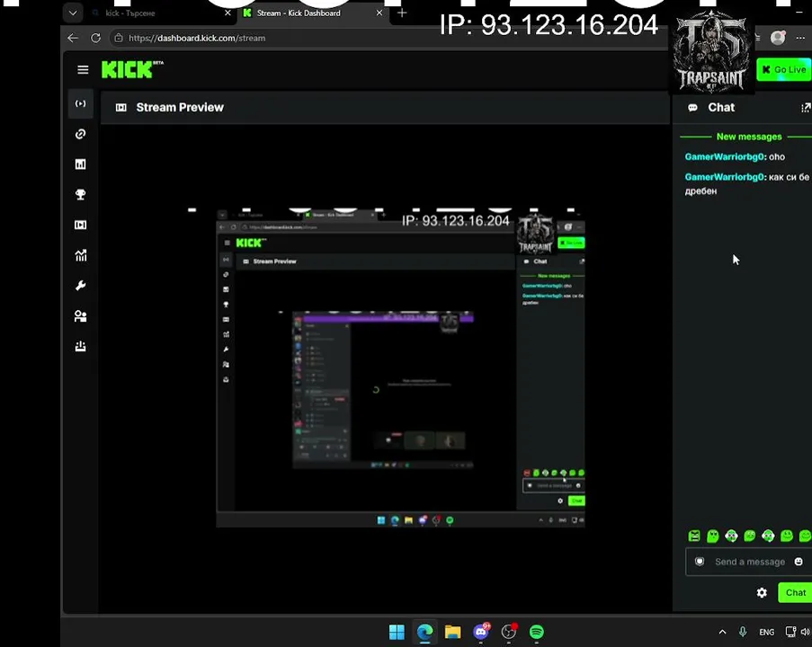
Task: Show hidden system tray icons
Action: 722,632
